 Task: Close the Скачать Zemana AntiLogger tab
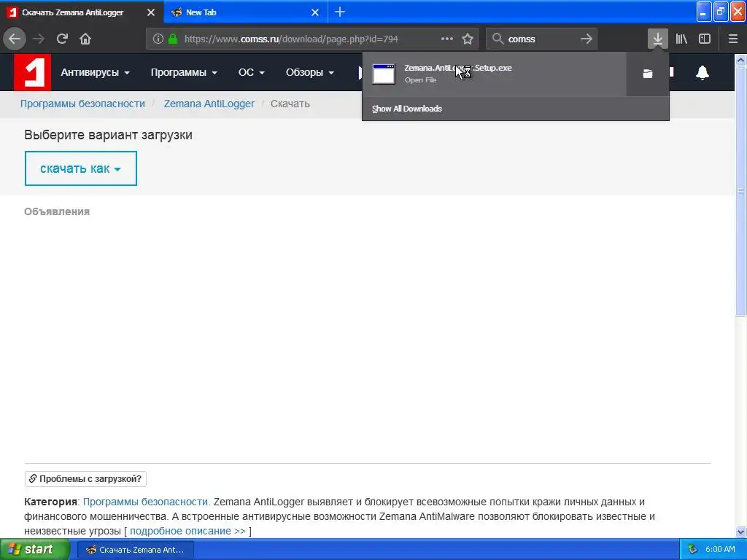(151, 12)
